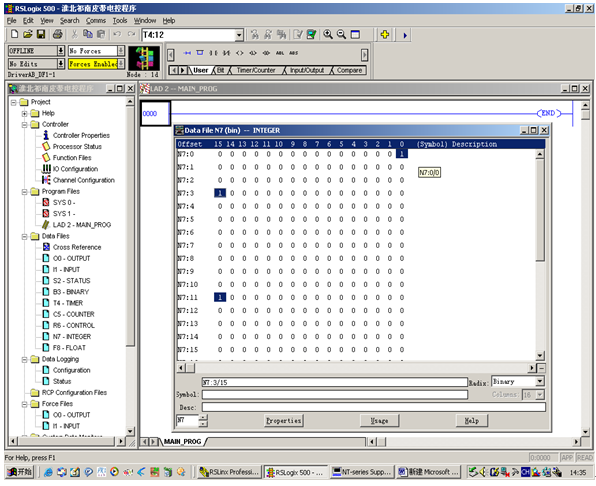Click the data file number stepper up arrow
Screen dimensions: 596x486
point(203,418)
